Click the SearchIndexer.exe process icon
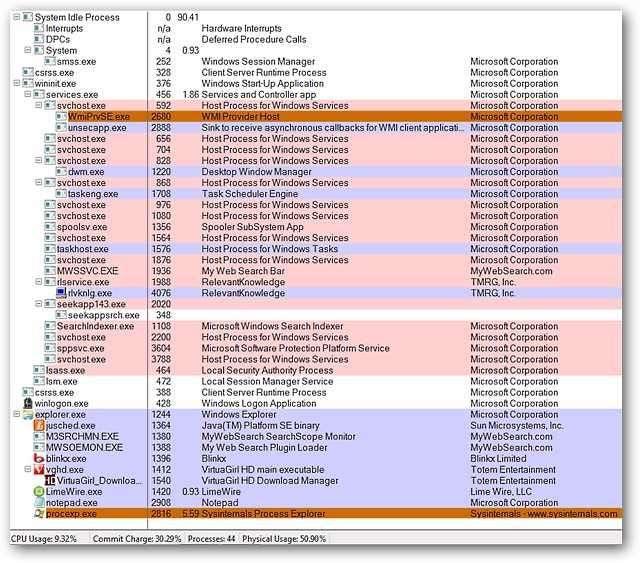This screenshot has height=563, width=640. 50,326
